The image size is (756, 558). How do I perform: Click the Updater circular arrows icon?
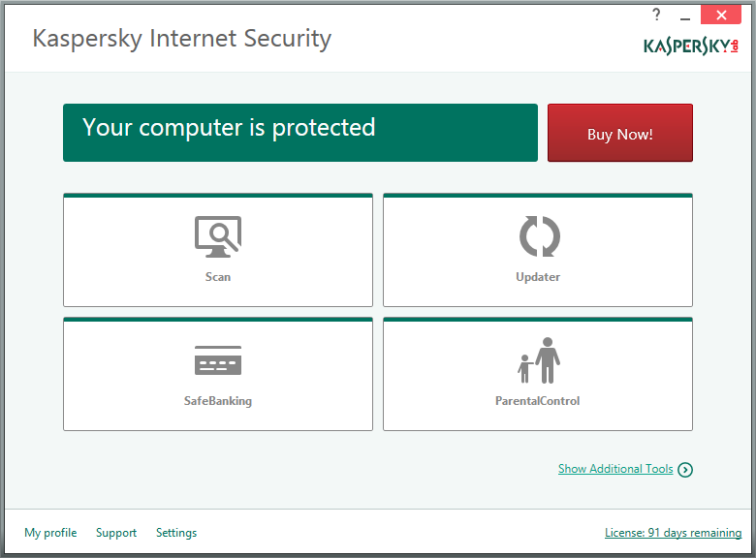click(539, 236)
